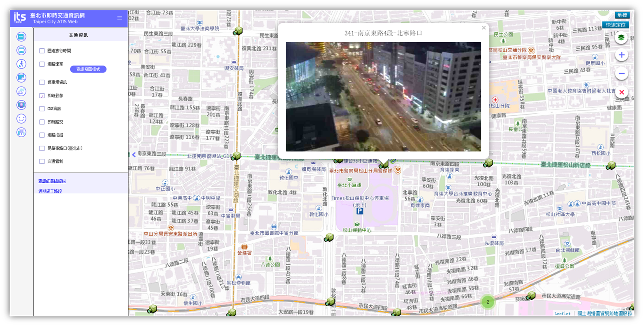Open the pedestrian sidebar icon
The width and height of the screenshot is (644, 326).
point(21,64)
